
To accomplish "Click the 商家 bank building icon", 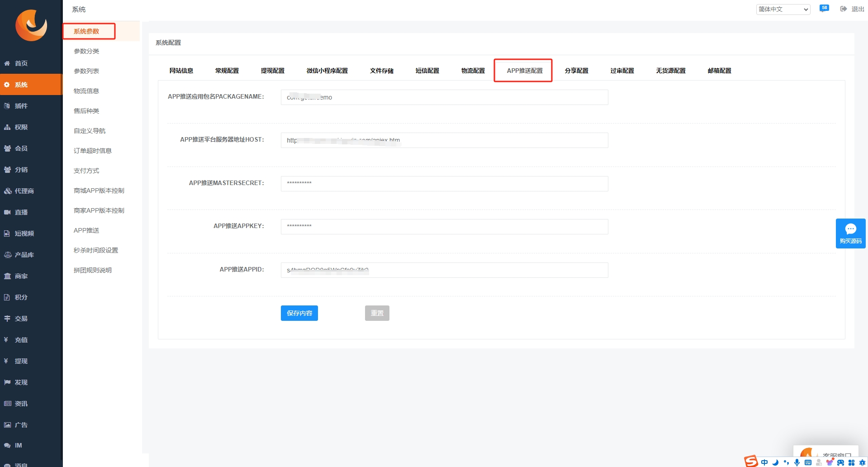I will click(7, 276).
